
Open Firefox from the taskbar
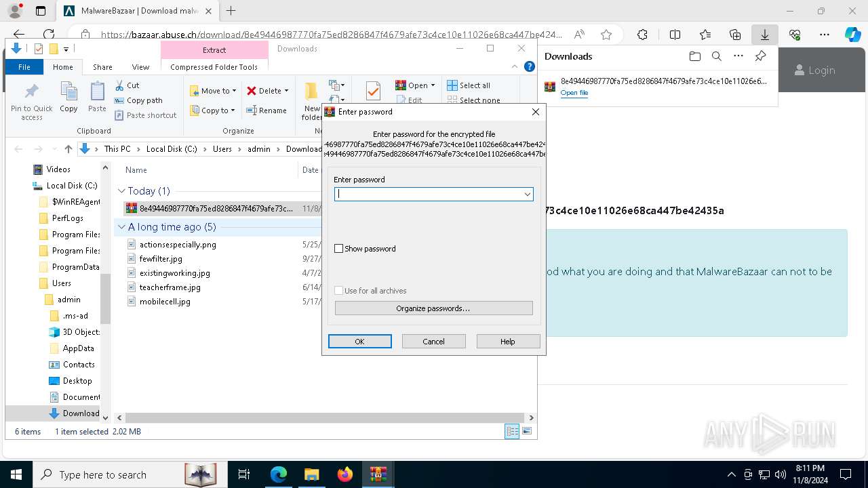345,474
